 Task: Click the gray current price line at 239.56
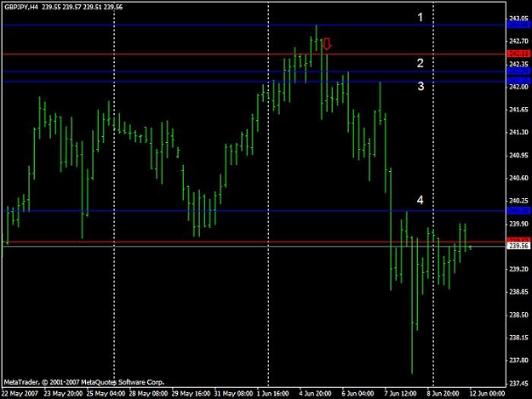coord(255,246)
